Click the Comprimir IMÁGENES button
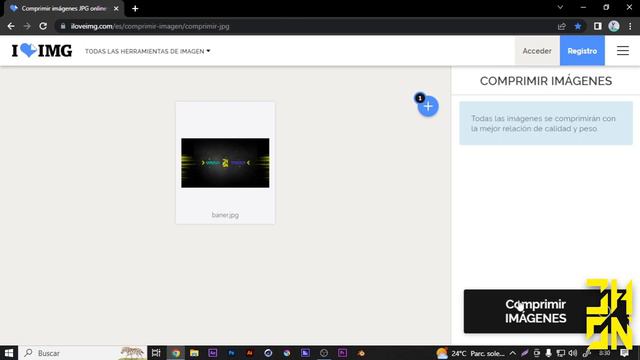 [x=536, y=311]
